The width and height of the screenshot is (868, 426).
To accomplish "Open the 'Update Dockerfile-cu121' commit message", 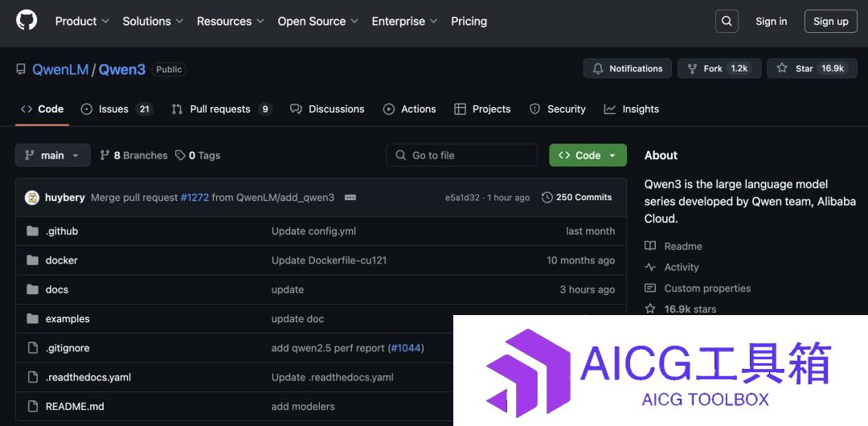I will coord(329,260).
